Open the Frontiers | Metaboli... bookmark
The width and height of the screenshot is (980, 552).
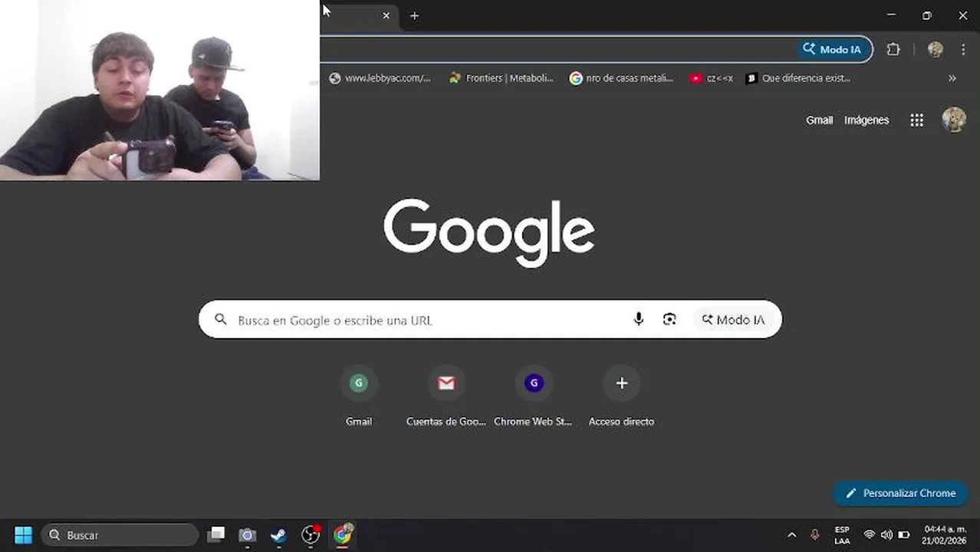coord(502,77)
